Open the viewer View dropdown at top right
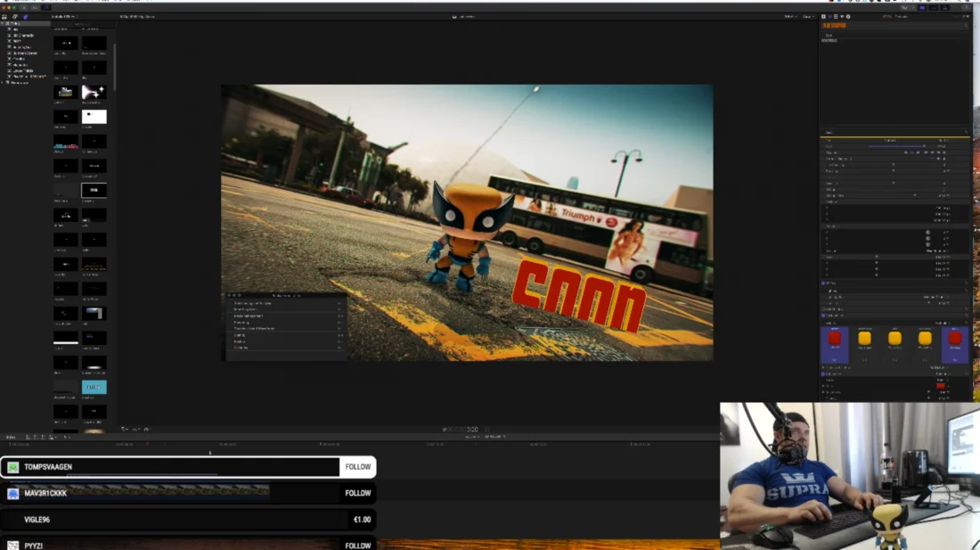The height and width of the screenshot is (550, 980). pyautogui.click(x=809, y=16)
